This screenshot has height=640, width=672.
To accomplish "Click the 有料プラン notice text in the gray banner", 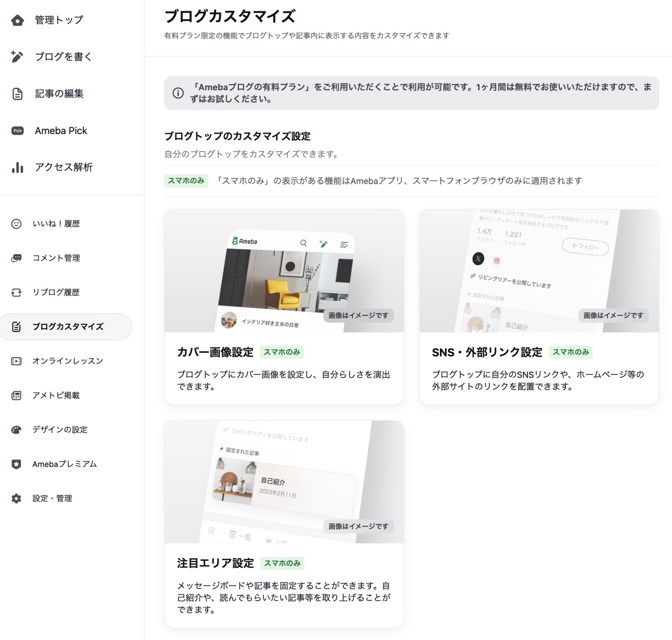I will 421,93.
